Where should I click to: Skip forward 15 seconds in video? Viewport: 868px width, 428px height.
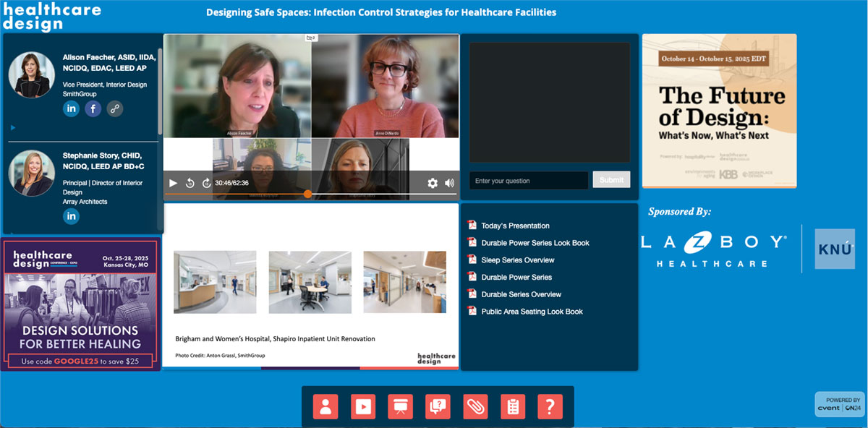(x=206, y=183)
